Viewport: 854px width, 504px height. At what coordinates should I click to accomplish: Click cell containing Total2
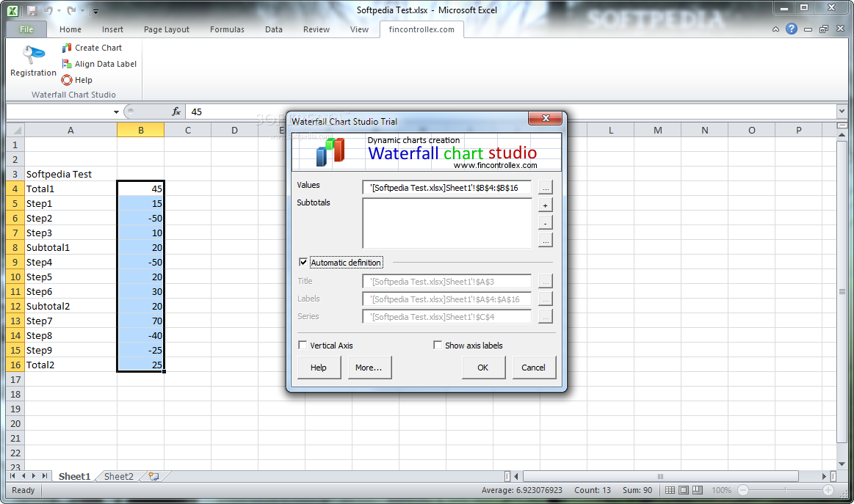(x=70, y=365)
